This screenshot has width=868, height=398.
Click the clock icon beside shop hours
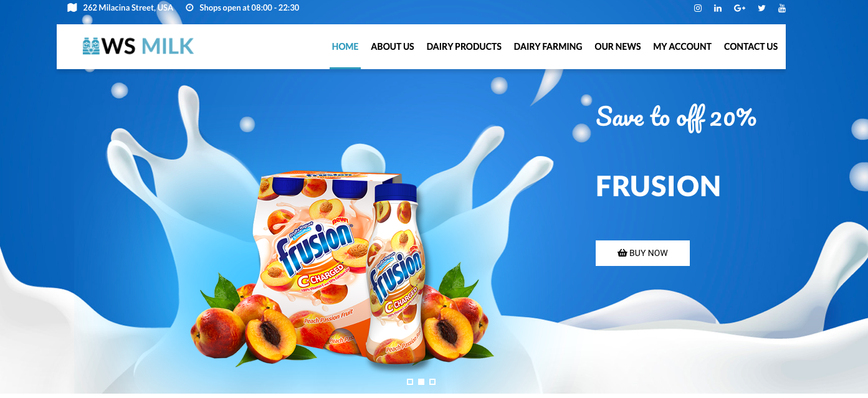(x=190, y=8)
